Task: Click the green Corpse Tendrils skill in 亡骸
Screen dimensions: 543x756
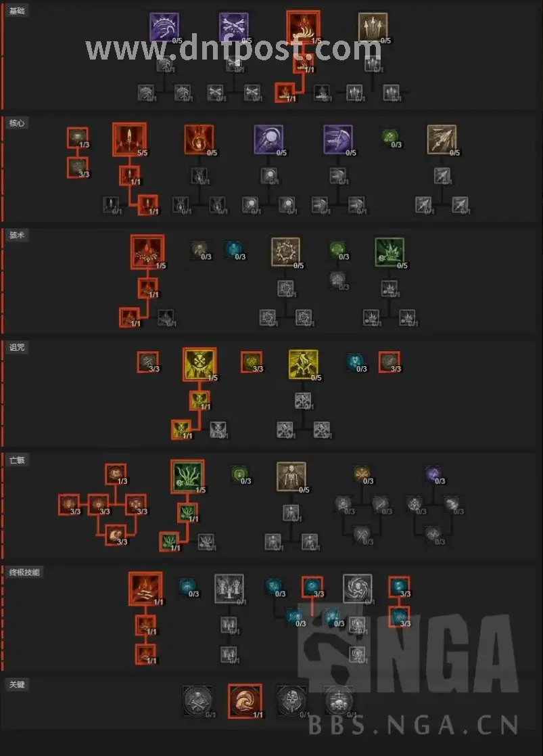Action: pyautogui.click(x=187, y=476)
